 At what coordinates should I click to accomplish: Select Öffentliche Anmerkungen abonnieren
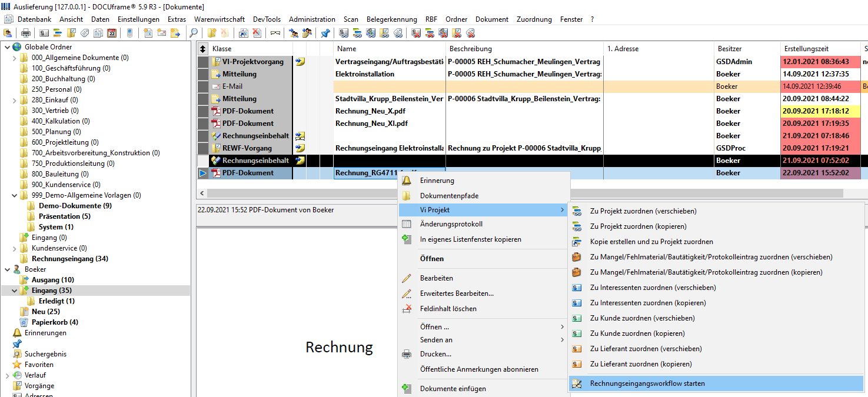(484, 369)
